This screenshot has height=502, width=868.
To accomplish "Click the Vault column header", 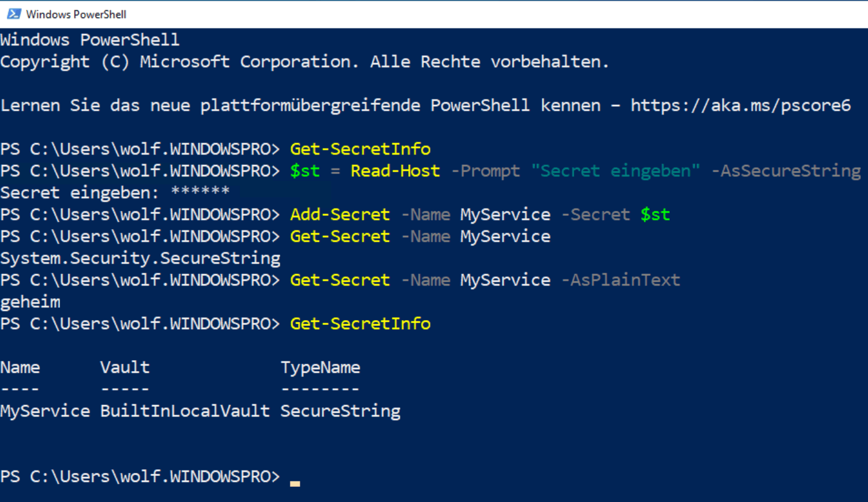I will tap(124, 367).
